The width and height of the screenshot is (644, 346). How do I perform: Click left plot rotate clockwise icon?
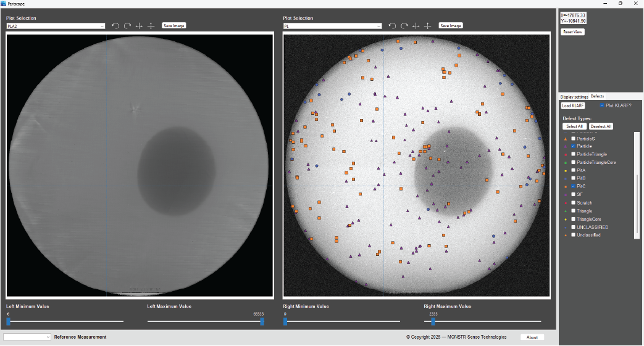[127, 26]
